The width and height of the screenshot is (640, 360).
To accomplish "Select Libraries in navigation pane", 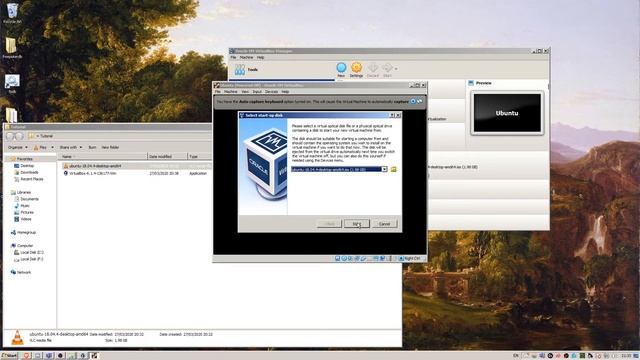I will [24, 192].
